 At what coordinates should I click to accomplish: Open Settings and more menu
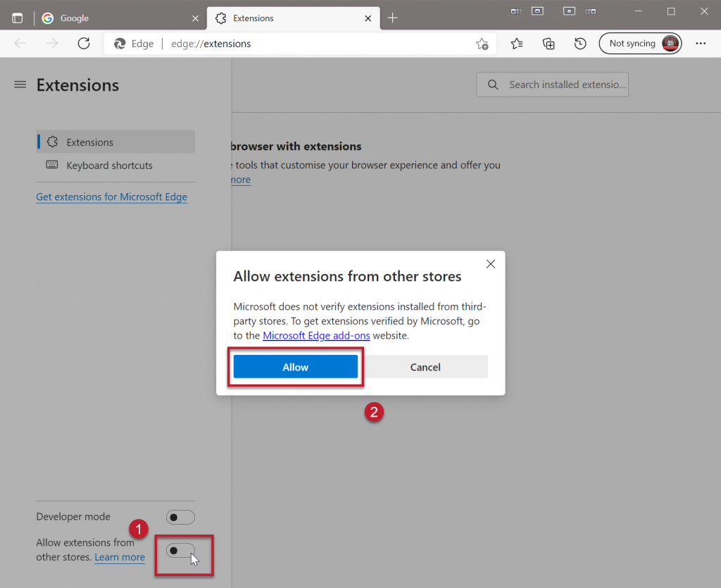(x=701, y=44)
